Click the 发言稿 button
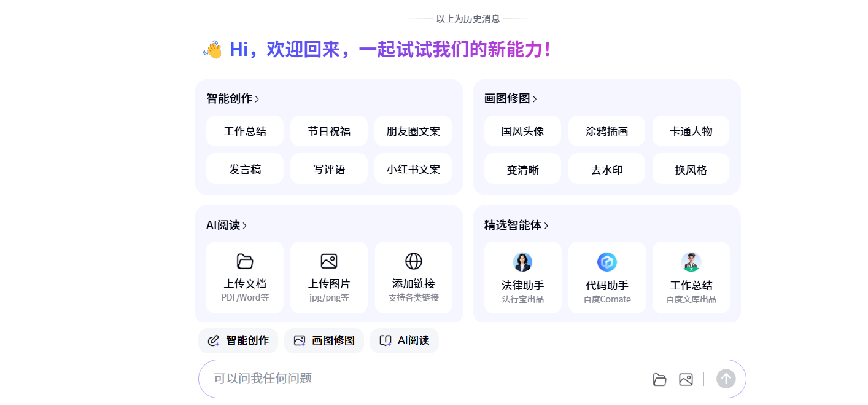 coord(245,168)
